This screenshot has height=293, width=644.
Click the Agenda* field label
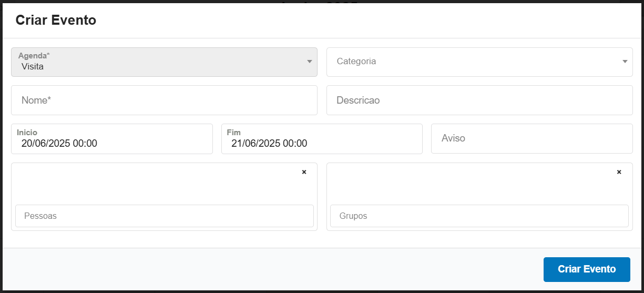click(34, 55)
